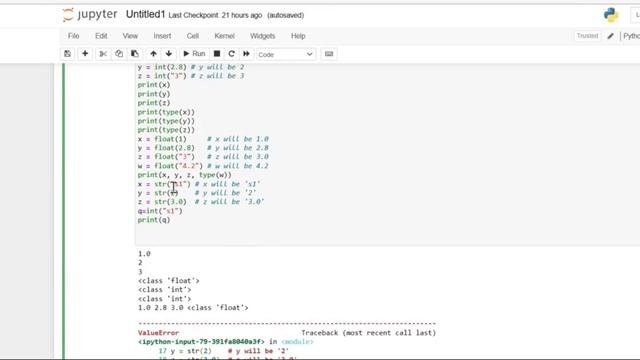The image size is (640, 360).
Task: Insert a cell below with plus icon
Action: 85,54
